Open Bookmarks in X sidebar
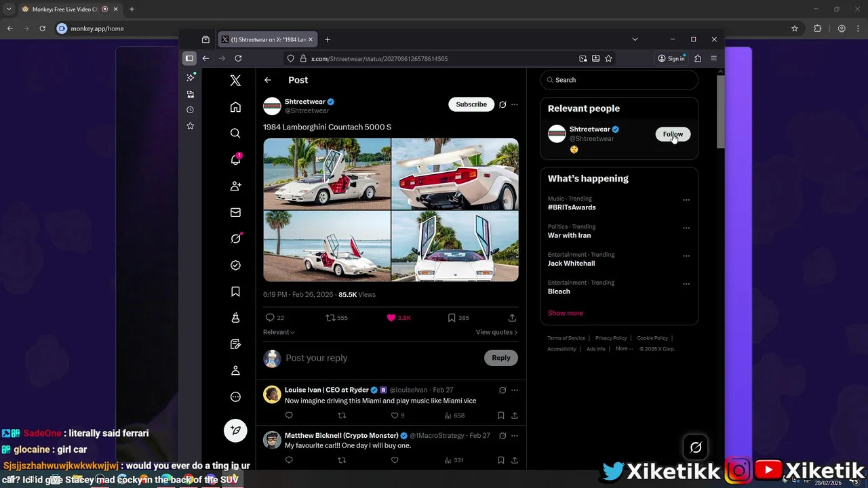Screen dimensions: 868x488 pos(235,291)
